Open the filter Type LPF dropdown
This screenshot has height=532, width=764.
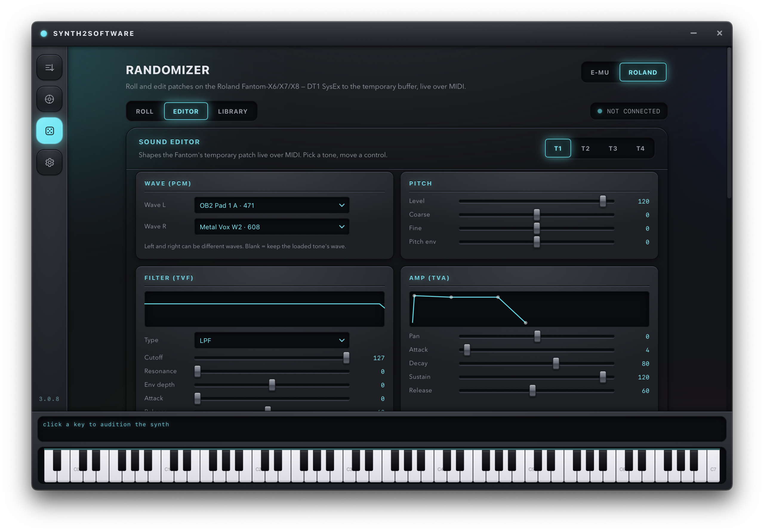[272, 340]
